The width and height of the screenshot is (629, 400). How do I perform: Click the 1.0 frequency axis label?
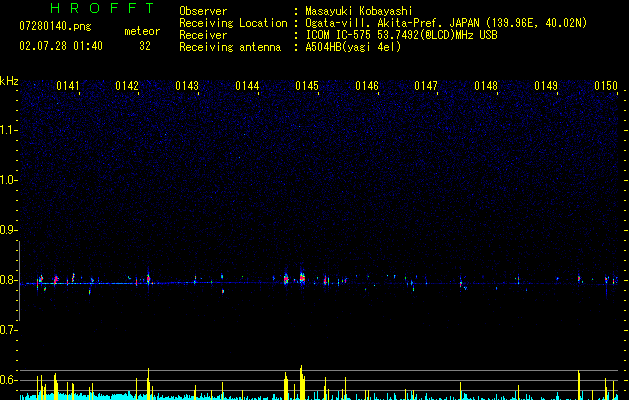pos(8,180)
